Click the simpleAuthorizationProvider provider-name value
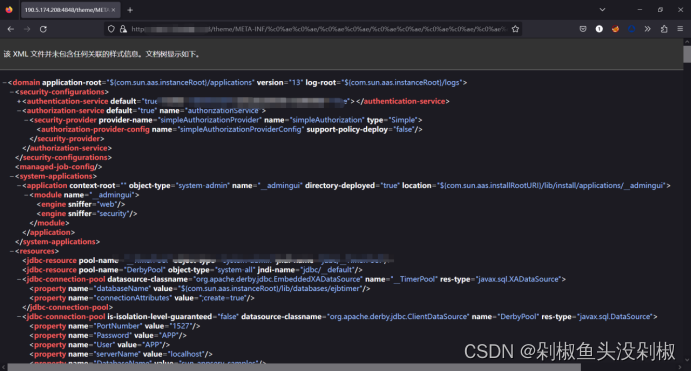Screen dimensions: 692x371 pyautogui.click(x=210, y=120)
